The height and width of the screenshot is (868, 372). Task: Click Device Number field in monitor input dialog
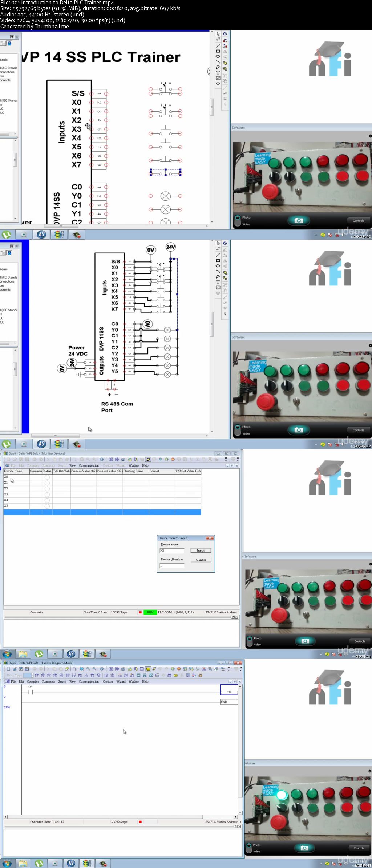(x=172, y=566)
